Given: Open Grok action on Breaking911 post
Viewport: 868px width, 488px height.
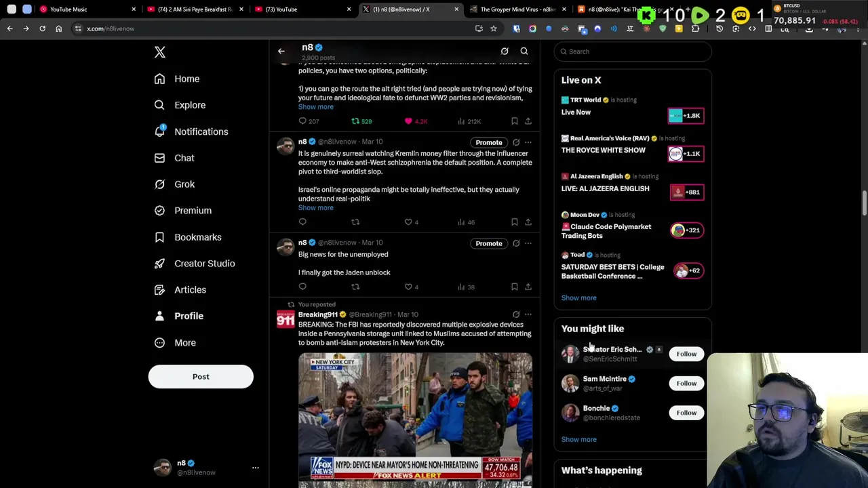Looking at the screenshot, I should (516, 314).
